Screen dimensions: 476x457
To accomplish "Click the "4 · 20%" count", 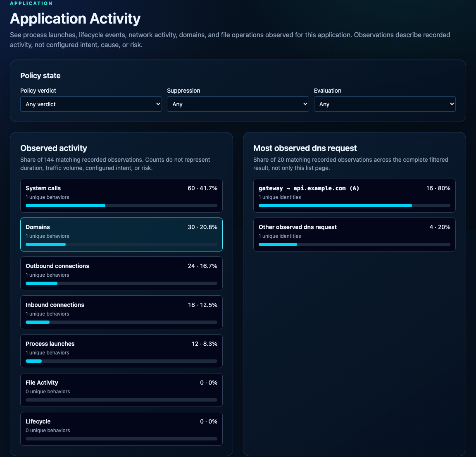I will [x=440, y=227].
